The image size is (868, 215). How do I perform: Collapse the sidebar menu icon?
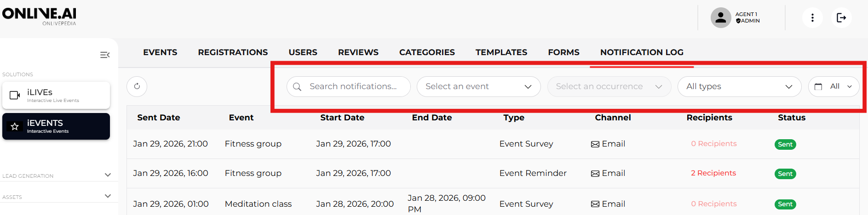click(105, 55)
